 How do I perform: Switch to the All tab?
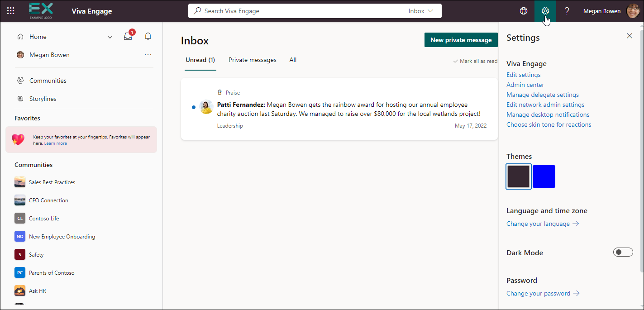tap(293, 60)
